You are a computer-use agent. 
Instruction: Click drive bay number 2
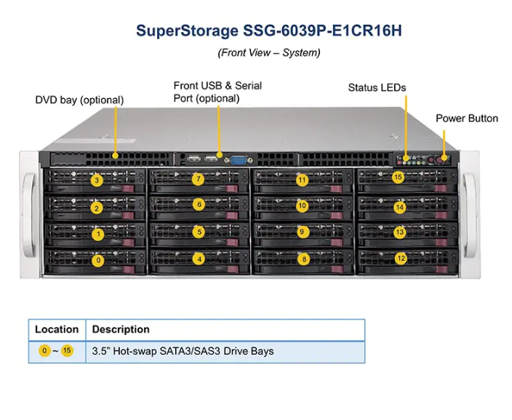point(96,209)
